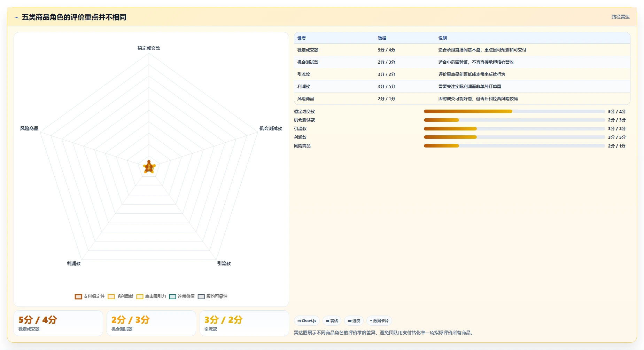Open the 2分 / 3分 机会测试款 data card

[151, 323]
